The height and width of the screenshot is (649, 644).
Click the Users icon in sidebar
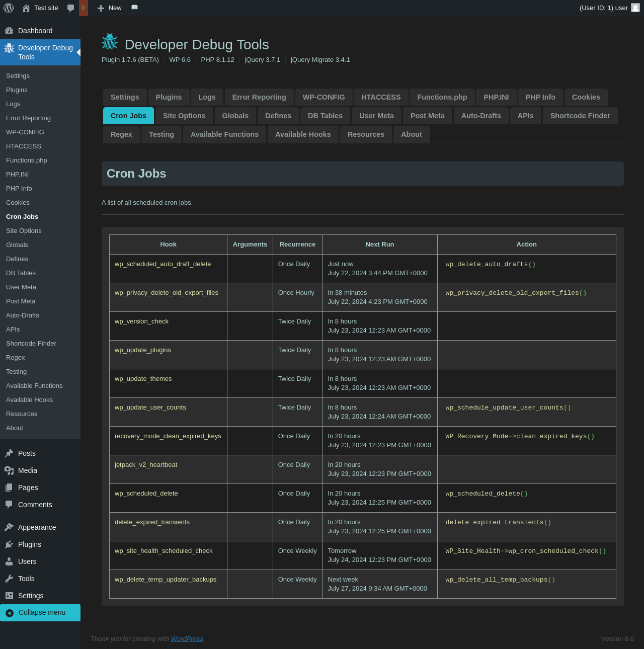point(9,561)
